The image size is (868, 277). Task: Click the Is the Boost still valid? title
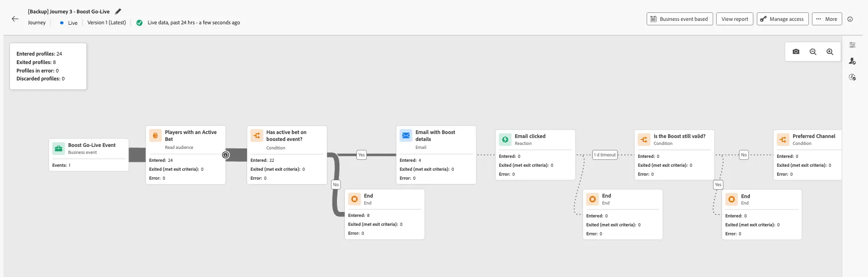tap(679, 136)
